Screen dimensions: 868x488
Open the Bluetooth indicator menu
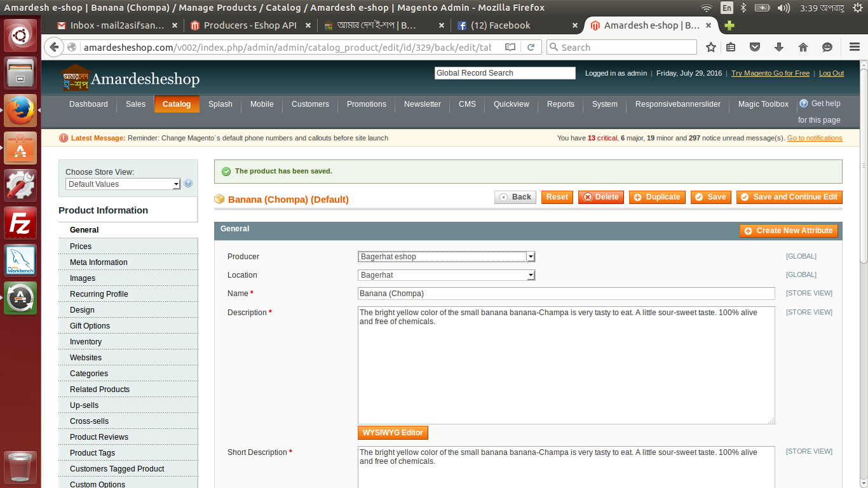(x=743, y=8)
